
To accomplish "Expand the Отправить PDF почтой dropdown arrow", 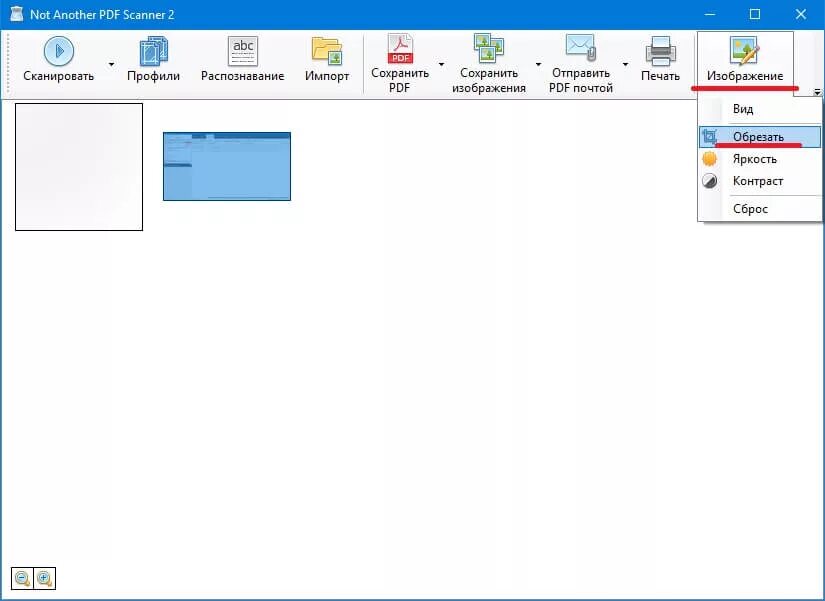I will (625, 64).
